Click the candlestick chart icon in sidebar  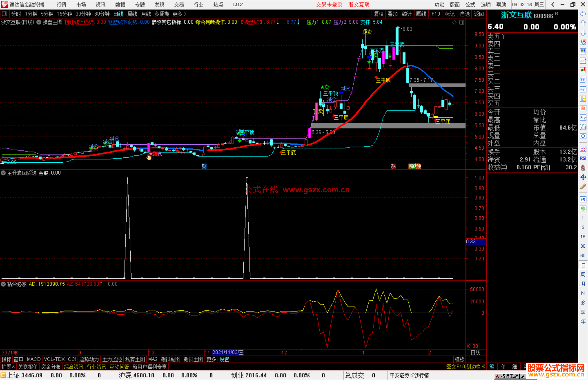[583, 70]
